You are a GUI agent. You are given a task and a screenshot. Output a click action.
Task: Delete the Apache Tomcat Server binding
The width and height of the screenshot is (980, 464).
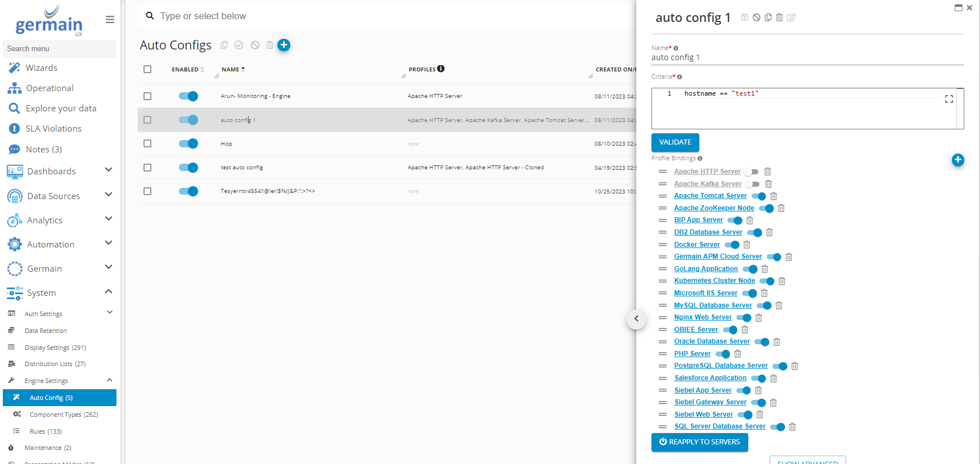[774, 196]
